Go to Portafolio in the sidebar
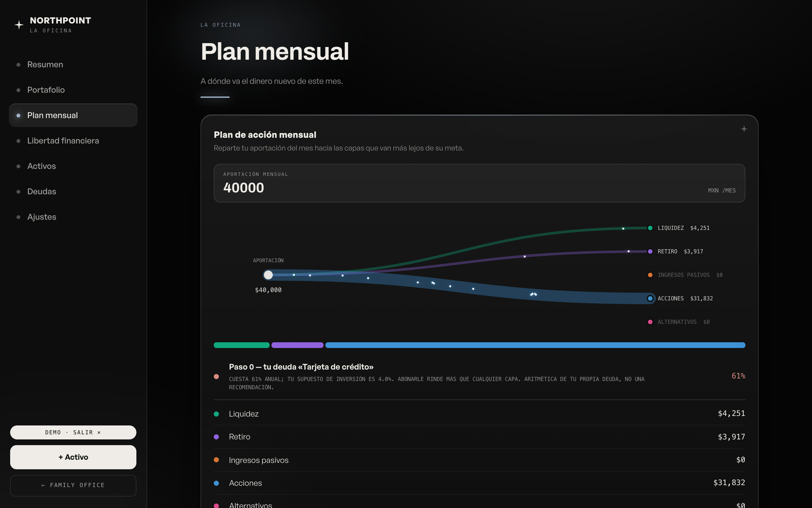 (73, 90)
